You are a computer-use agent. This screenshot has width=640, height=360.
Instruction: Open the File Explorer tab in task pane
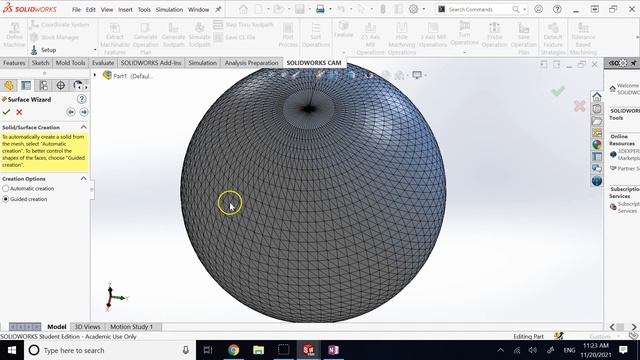(597, 121)
